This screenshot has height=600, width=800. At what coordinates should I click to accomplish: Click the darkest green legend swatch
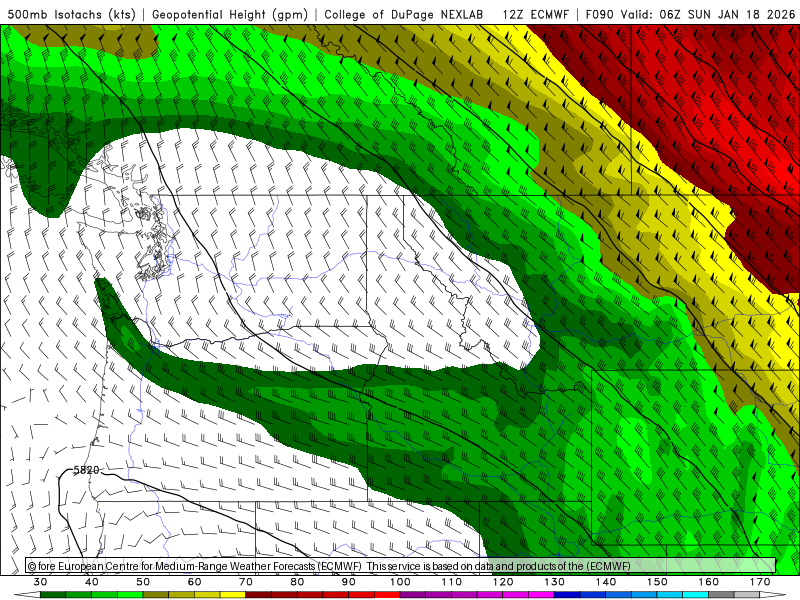[x=53, y=595]
